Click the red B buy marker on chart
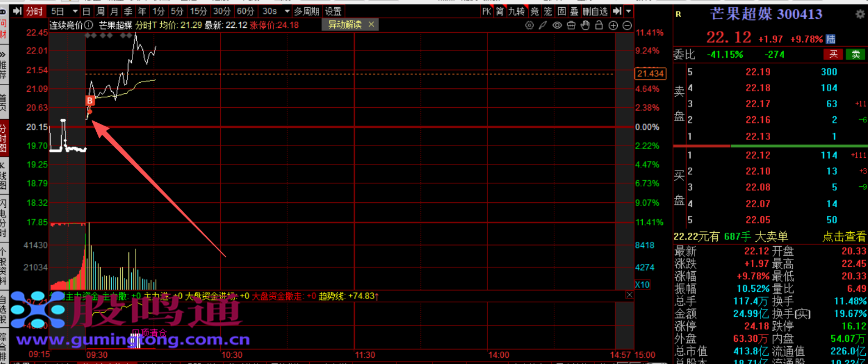 coord(89,101)
